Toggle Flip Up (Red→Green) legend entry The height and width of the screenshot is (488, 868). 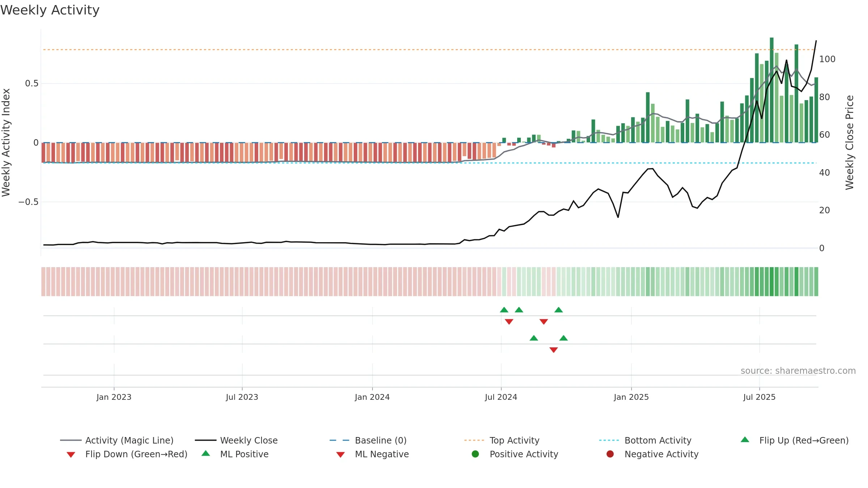(795, 440)
